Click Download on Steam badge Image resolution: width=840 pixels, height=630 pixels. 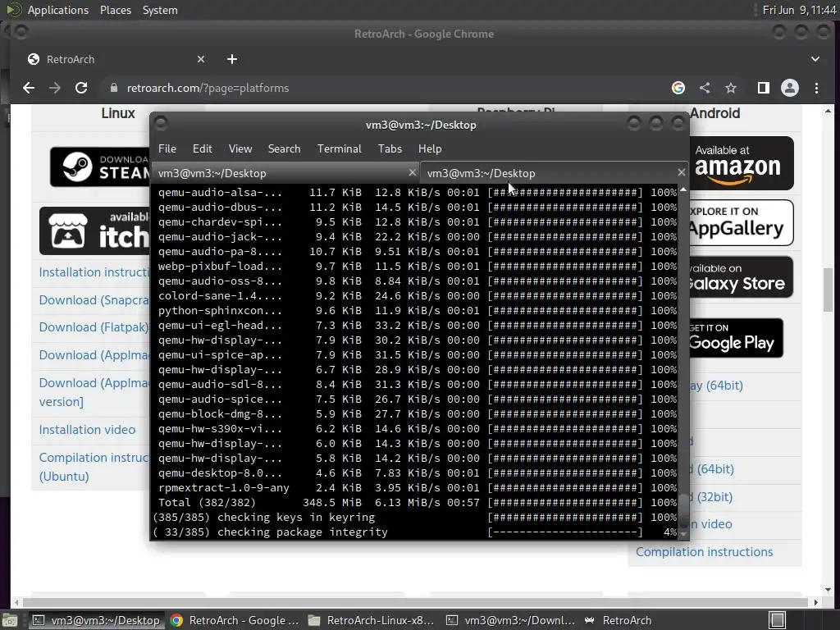[x=100, y=167]
